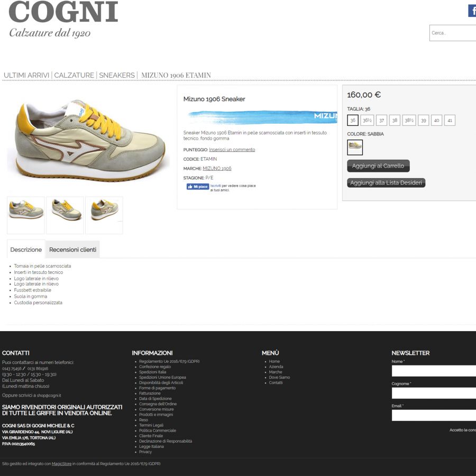
Task: Go to SNEAKERS breadcrumb
Action: [117, 75]
